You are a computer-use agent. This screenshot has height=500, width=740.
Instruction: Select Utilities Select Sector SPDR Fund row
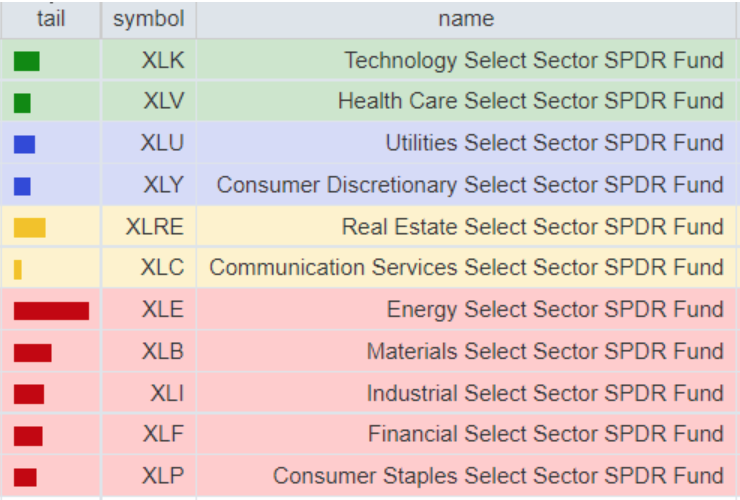[554, 144]
